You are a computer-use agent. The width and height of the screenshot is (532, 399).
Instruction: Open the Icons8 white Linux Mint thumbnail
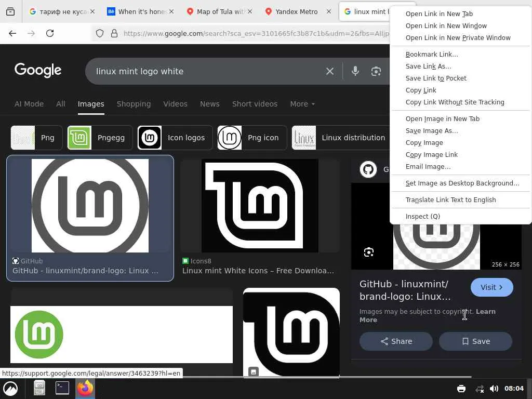click(x=260, y=206)
